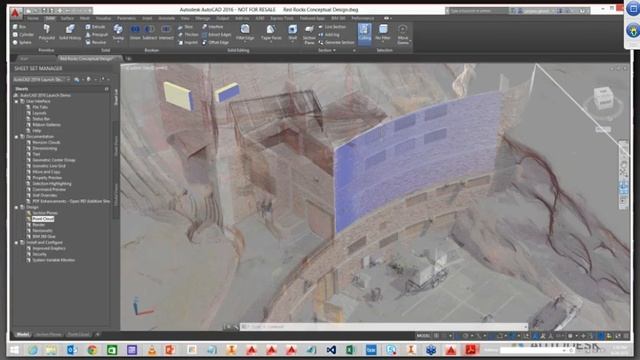The height and width of the screenshot is (360, 640).
Task: Activate the Taper Faces tool
Action: [x=271, y=32]
